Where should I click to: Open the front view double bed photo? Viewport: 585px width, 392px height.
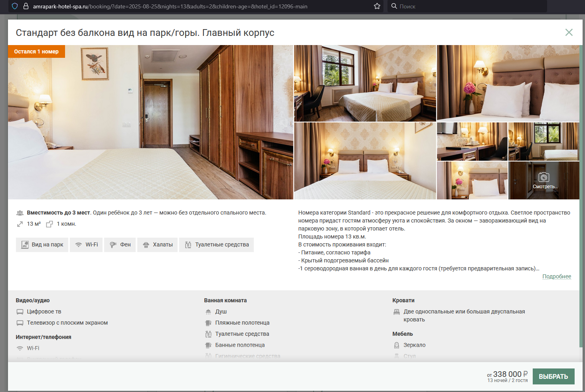coord(365,161)
